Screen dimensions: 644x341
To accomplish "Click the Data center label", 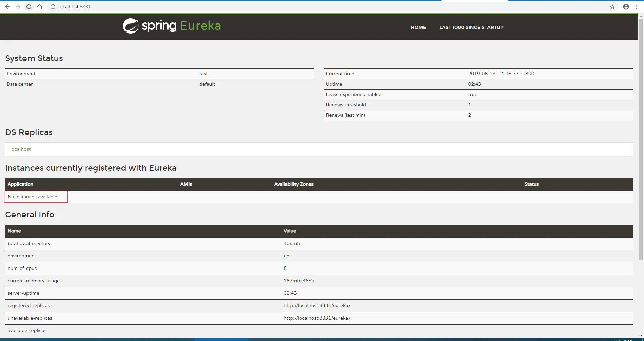I will [19, 84].
